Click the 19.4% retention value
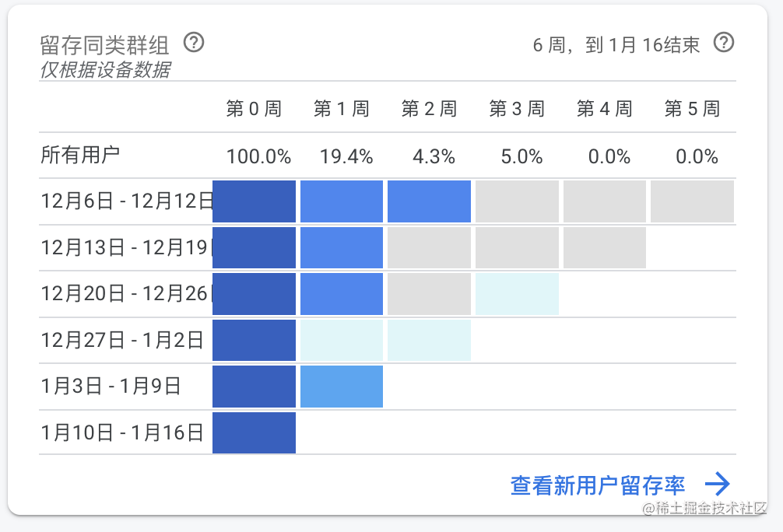This screenshot has height=532, width=783. tap(346, 156)
